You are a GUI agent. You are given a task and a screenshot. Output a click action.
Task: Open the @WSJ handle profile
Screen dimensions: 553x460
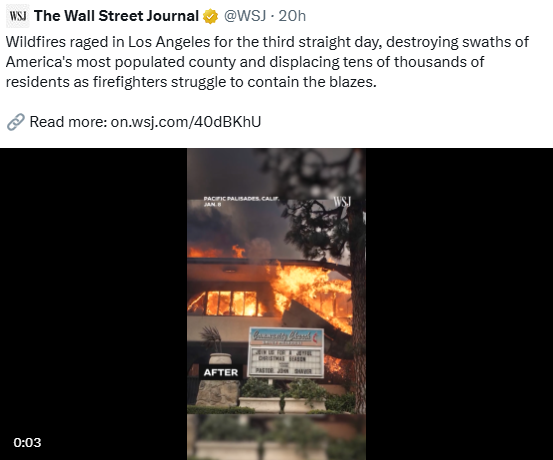pyautogui.click(x=245, y=16)
